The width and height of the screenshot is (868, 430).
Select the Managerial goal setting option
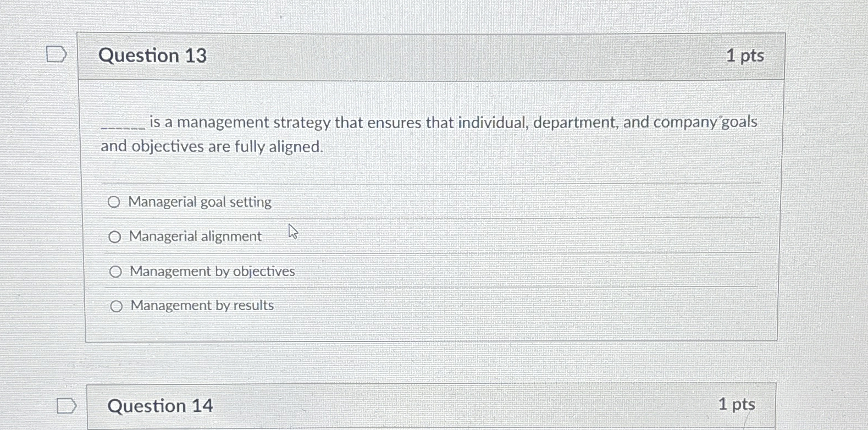coord(115,201)
